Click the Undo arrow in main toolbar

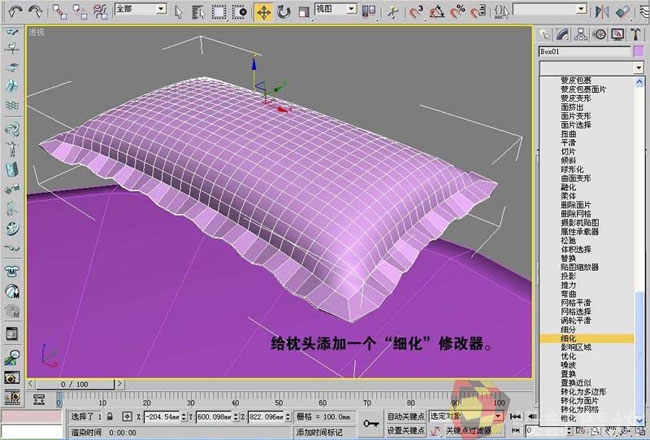tap(15, 12)
